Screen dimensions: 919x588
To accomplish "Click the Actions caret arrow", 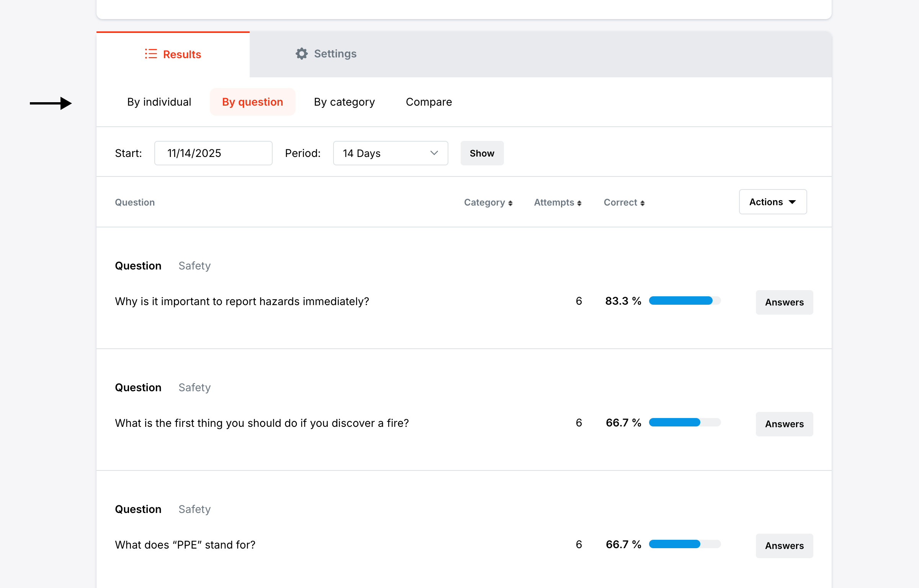I will [x=793, y=202].
